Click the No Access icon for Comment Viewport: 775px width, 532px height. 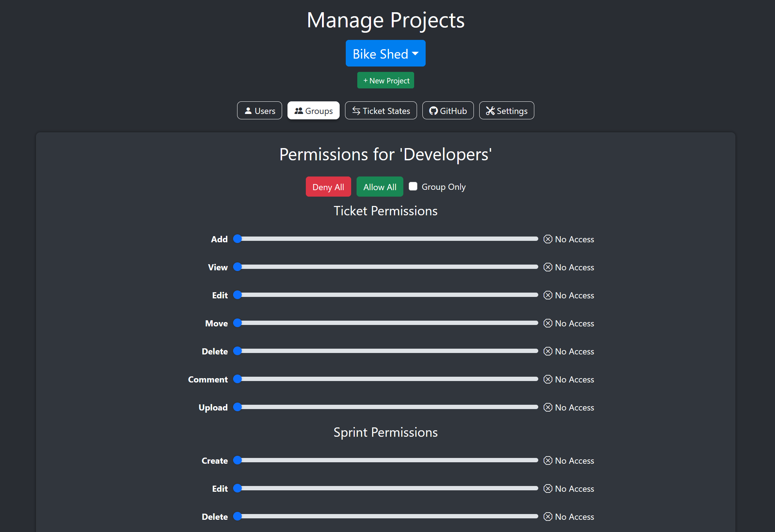click(548, 379)
